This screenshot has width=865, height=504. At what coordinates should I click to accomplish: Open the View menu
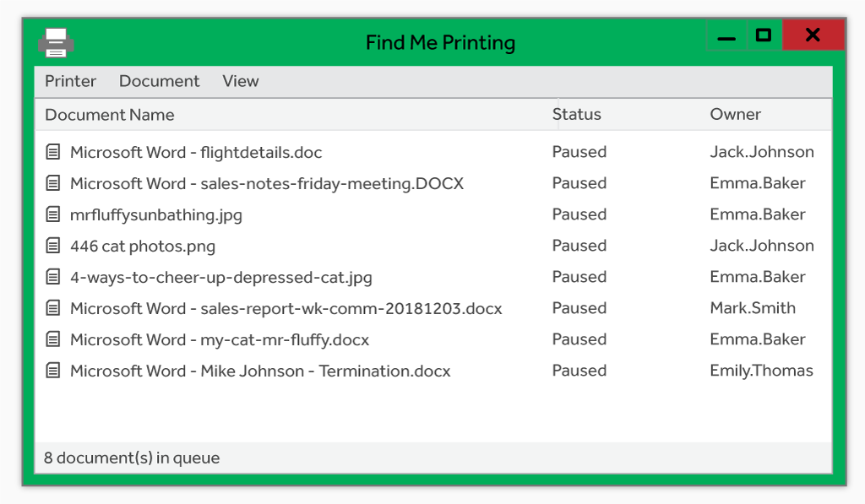241,81
